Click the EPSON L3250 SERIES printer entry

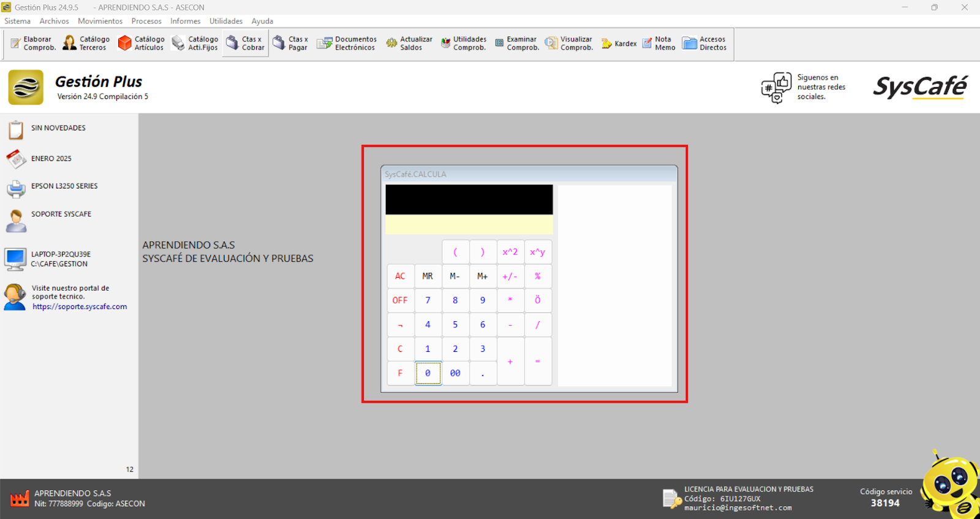[64, 186]
